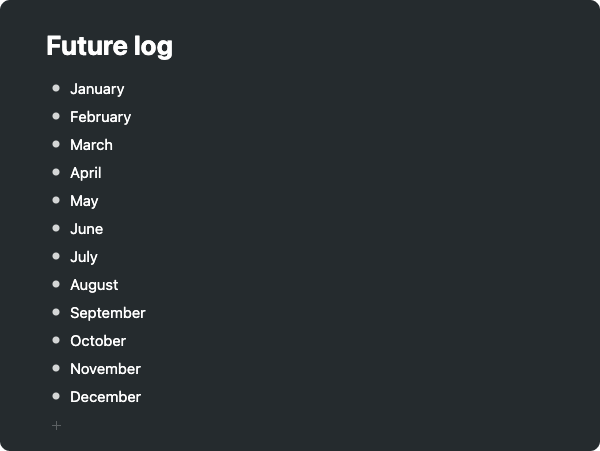Click the bullet dot before March
This screenshot has height=451, width=600.
(56, 144)
